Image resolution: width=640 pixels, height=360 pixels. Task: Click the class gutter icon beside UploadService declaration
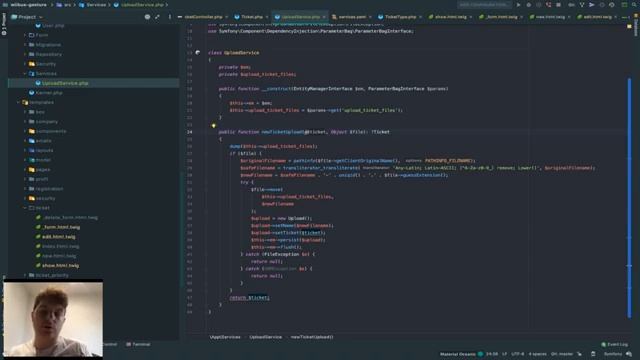(198, 53)
